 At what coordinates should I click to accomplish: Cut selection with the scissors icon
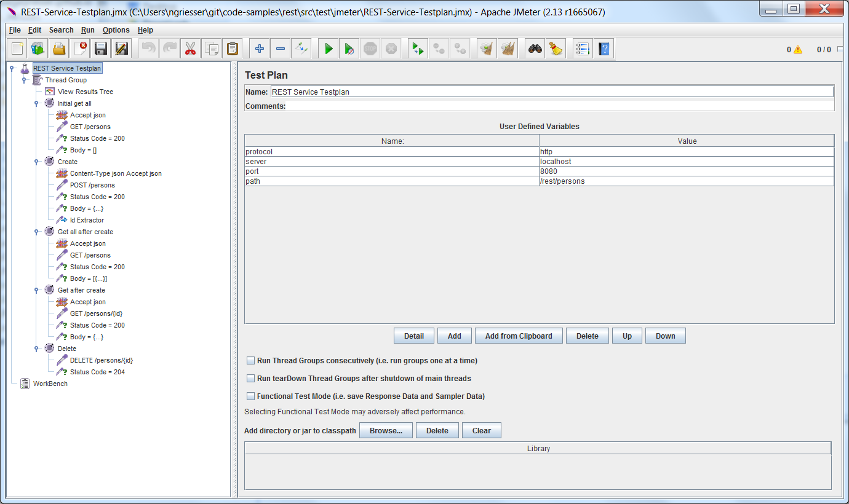coord(191,49)
